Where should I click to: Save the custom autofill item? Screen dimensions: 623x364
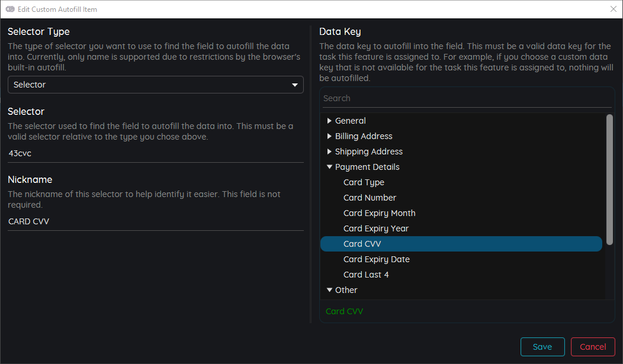click(542, 346)
